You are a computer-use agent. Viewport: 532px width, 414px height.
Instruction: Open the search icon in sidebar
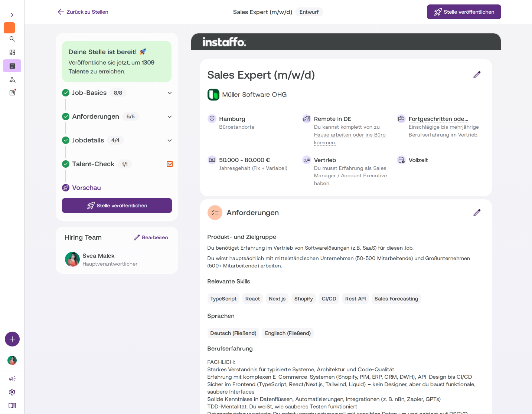pyautogui.click(x=12, y=39)
